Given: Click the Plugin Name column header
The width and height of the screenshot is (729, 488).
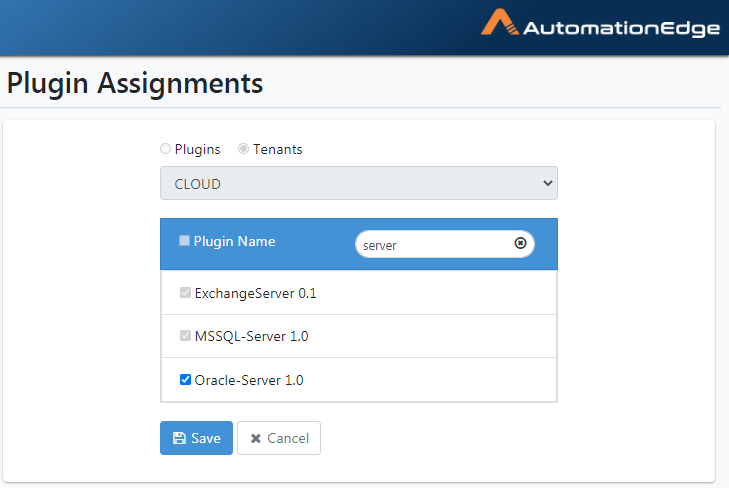Looking at the screenshot, I should click(234, 241).
